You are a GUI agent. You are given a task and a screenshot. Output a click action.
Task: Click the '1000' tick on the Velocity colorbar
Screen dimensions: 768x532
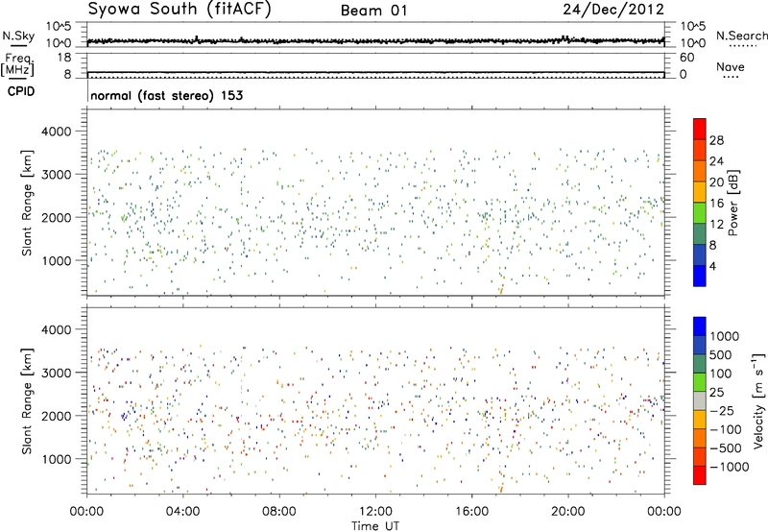pyautogui.click(x=724, y=336)
